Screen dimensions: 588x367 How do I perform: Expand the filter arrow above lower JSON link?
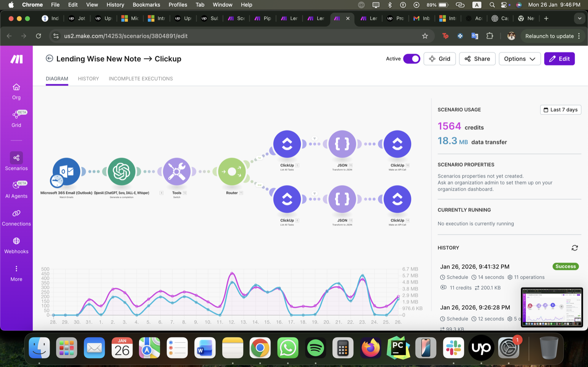[x=314, y=193]
